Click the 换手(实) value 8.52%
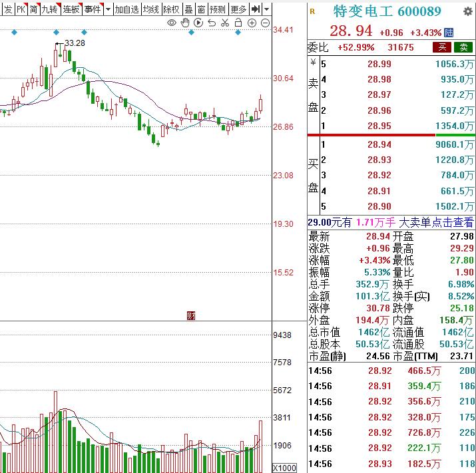476x473 pixels. (461, 296)
